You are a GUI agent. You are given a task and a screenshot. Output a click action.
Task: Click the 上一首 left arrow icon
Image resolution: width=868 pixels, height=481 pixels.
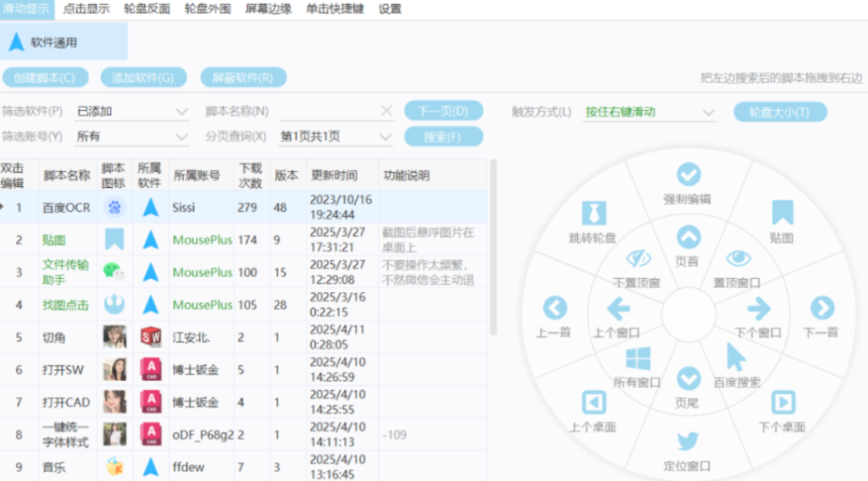pyautogui.click(x=554, y=307)
